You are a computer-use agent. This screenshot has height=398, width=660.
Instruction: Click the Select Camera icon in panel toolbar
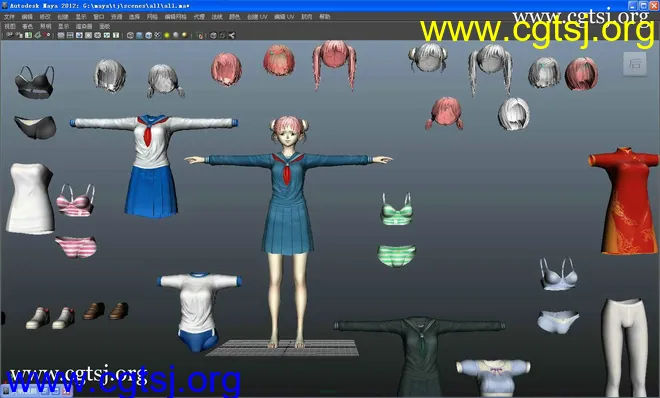click(9, 35)
